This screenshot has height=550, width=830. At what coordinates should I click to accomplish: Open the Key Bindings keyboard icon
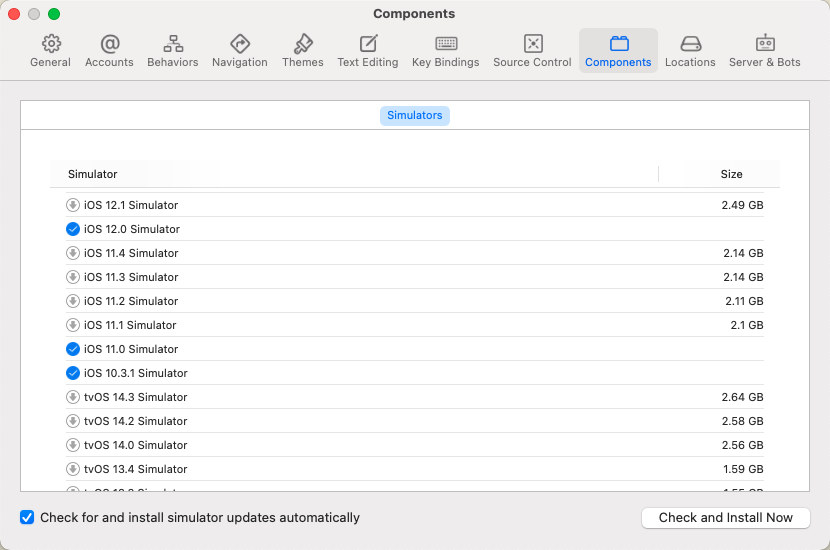click(x=446, y=44)
